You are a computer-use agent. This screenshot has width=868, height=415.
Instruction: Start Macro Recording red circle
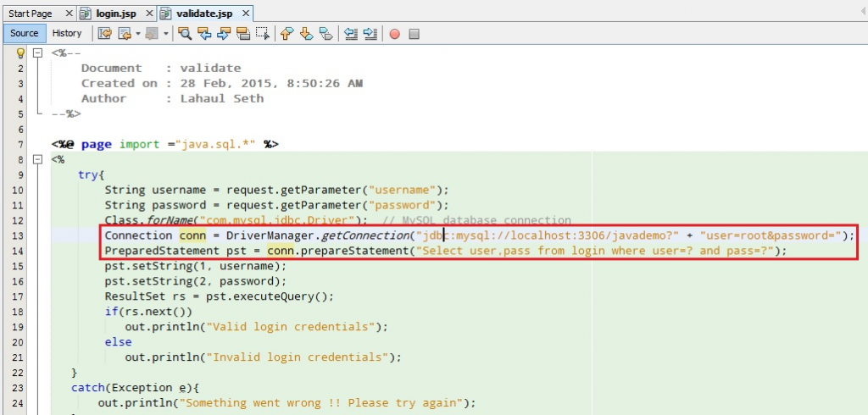pyautogui.click(x=395, y=34)
